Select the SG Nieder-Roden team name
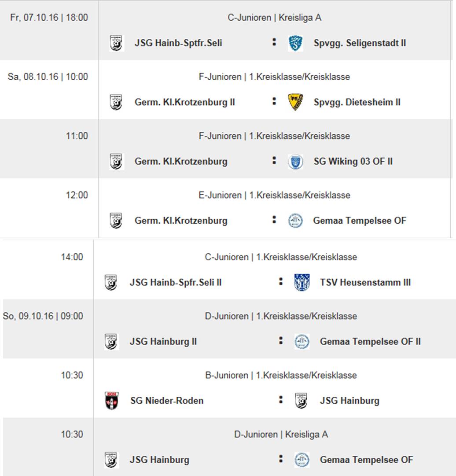The image size is (456, 476). tap(167, 401)
